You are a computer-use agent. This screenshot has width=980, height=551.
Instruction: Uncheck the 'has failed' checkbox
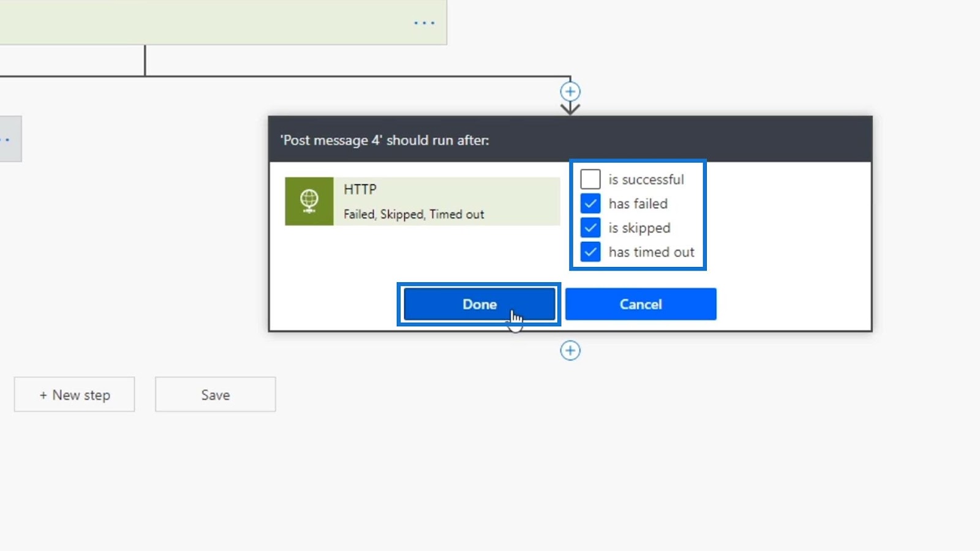click(x=590, y=203)
